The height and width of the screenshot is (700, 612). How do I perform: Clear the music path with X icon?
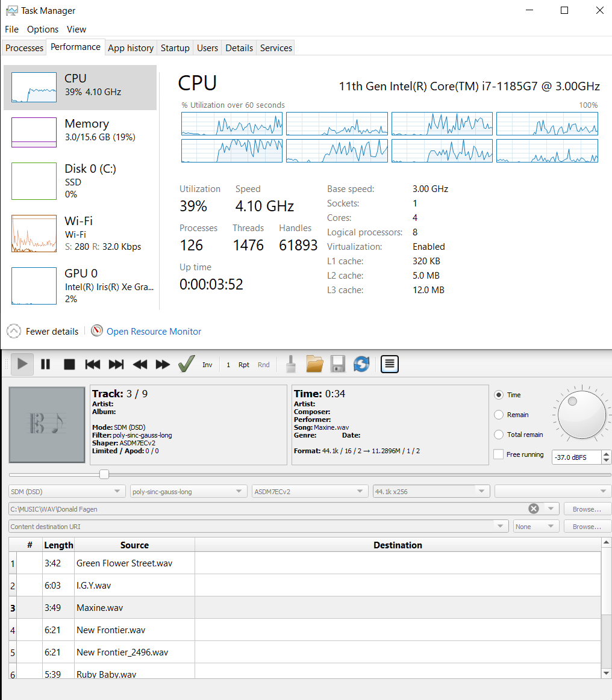533,509
